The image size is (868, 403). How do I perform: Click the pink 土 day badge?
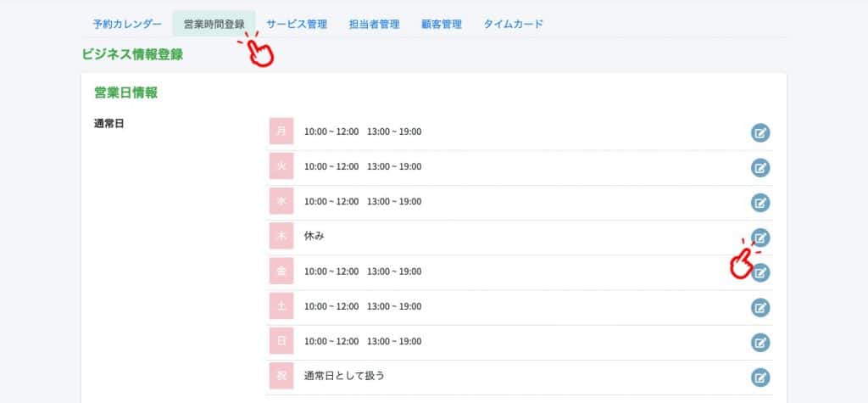coord(281,306)
